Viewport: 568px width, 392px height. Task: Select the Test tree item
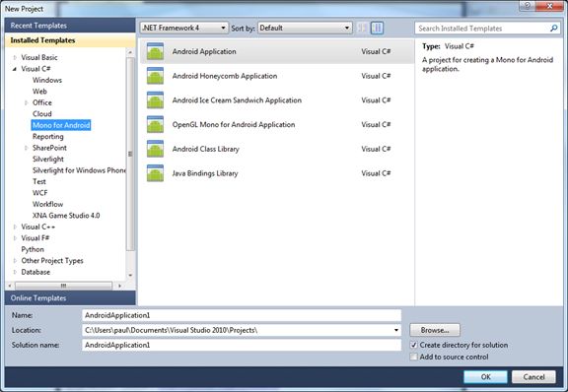(39, 181)
